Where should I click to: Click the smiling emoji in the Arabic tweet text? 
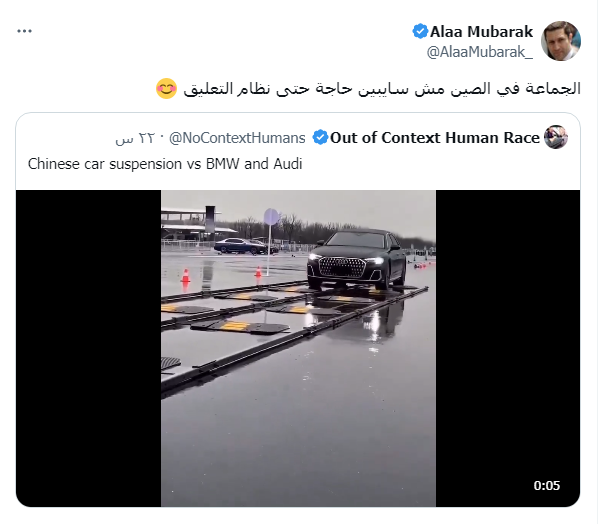coord(166,88)
